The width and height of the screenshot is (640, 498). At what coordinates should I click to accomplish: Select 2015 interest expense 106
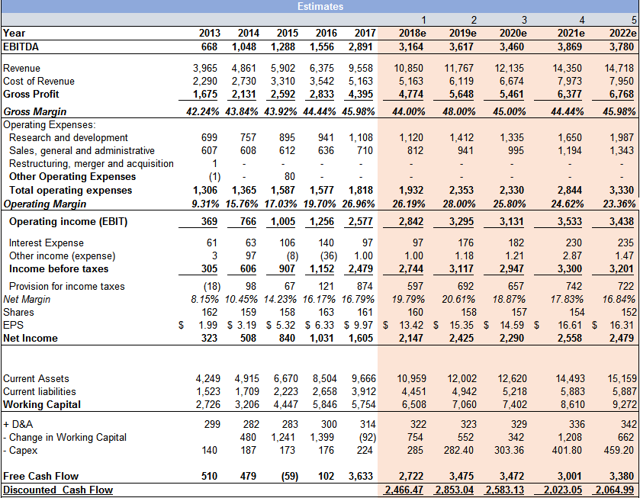287,243
